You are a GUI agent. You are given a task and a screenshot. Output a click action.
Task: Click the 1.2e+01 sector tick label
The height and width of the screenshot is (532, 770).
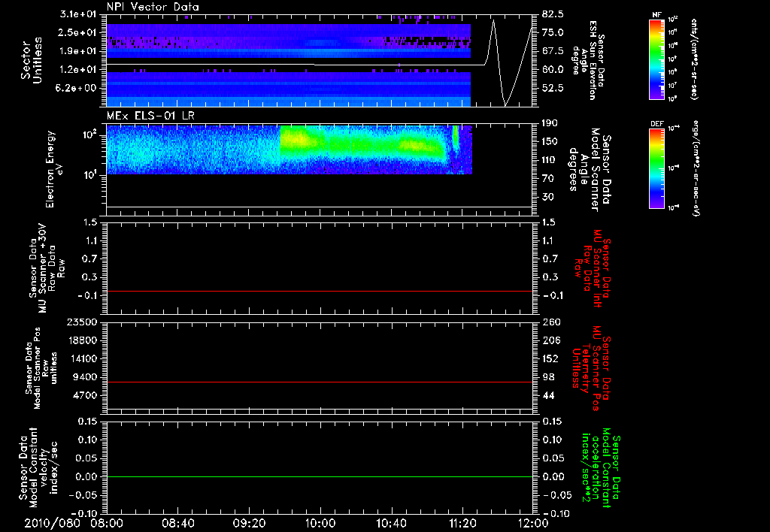pyautogui.click(x=77, y=70)
